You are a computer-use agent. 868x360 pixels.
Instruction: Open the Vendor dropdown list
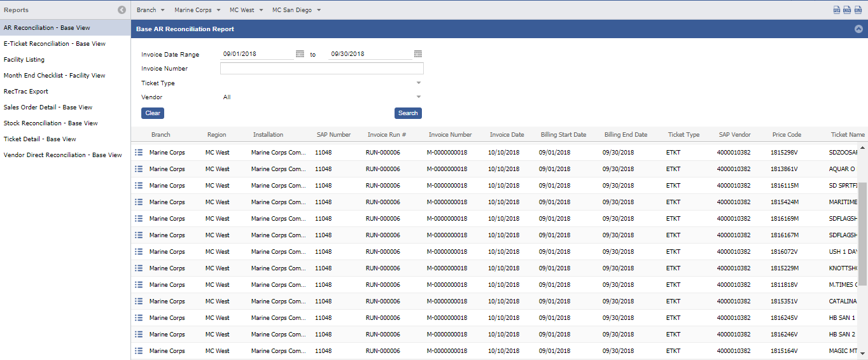(x=418, y=97)
